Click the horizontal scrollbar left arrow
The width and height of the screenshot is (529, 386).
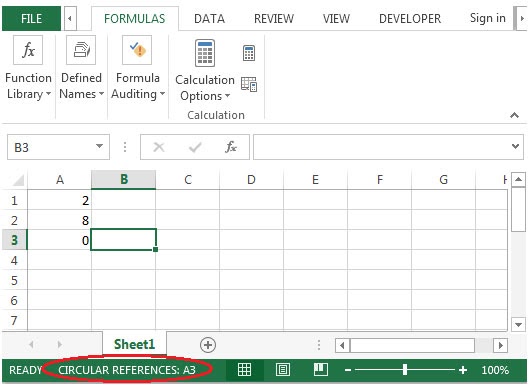pos(342,345)
